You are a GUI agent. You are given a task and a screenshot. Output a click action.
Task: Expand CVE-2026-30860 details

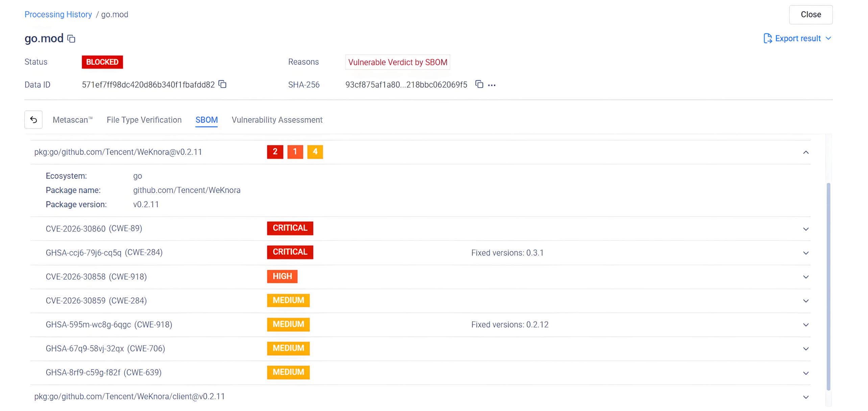coord(805,229)
